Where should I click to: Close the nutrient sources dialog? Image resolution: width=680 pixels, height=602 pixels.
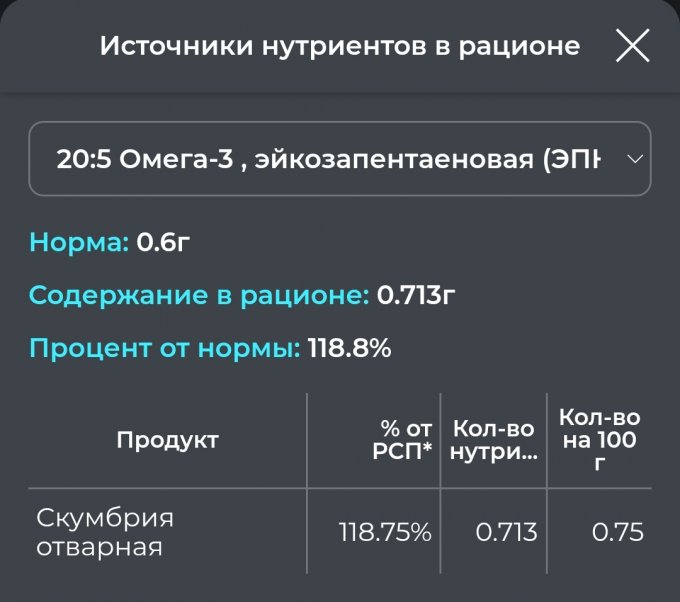pos(632,46)
